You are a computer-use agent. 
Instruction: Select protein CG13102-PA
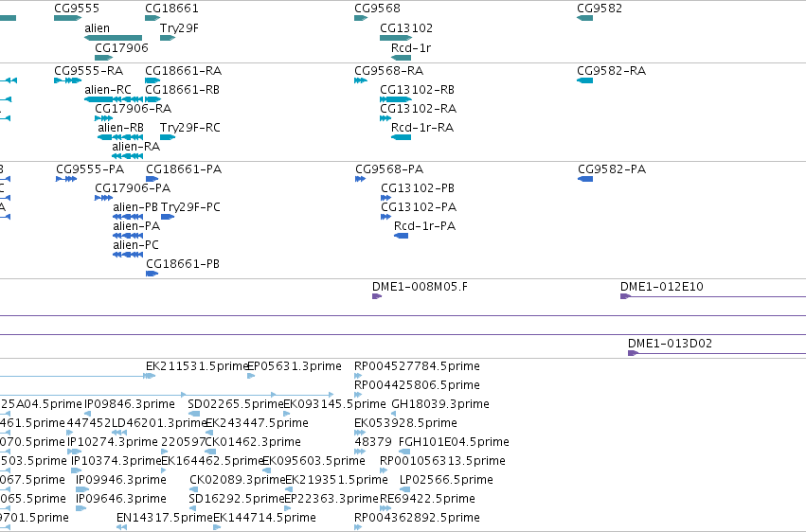tap(386, 217)
